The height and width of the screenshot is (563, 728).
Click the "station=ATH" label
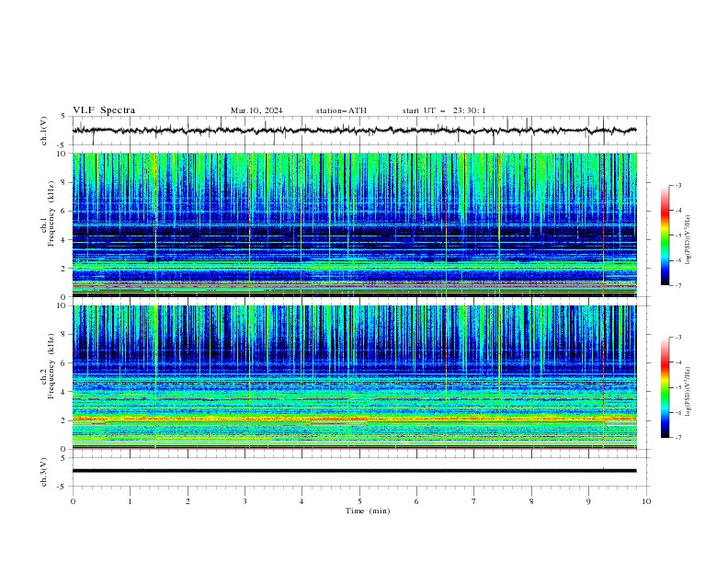pyautogui.click(x=341, y=110)
